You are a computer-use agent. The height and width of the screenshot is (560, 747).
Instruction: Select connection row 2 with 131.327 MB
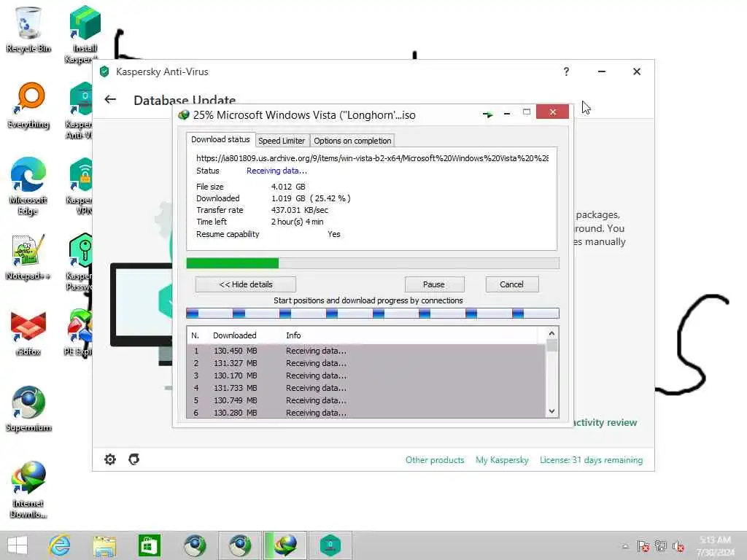[x=366, y=363]
